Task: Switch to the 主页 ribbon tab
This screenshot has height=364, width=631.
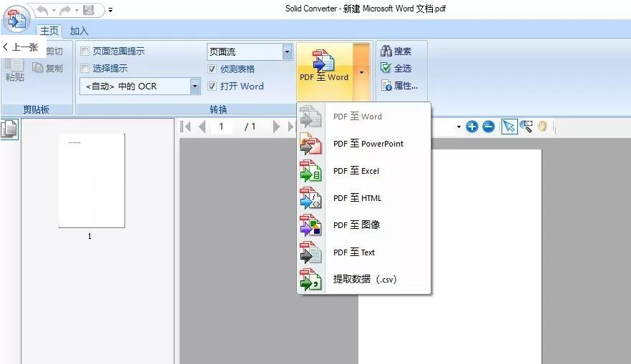Action: point(49,31)
